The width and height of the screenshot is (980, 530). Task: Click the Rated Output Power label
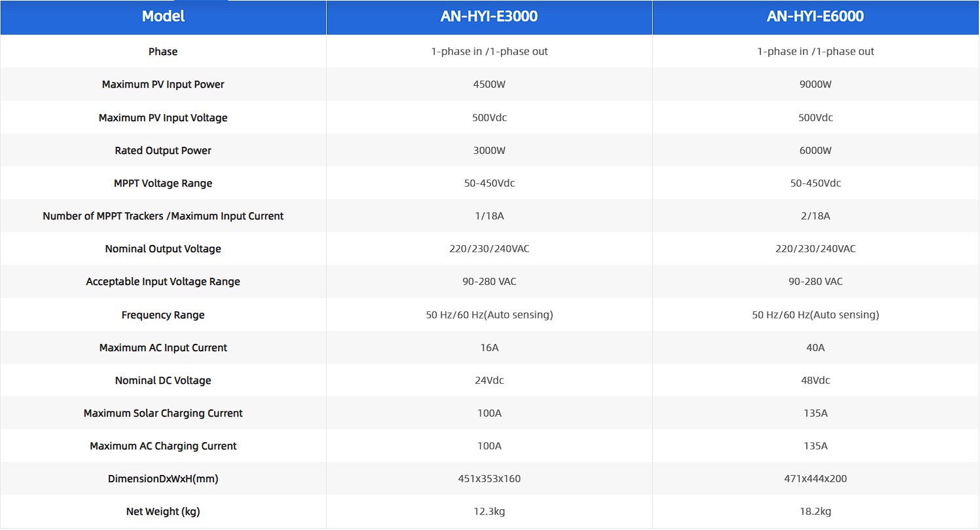click(163, 151)
